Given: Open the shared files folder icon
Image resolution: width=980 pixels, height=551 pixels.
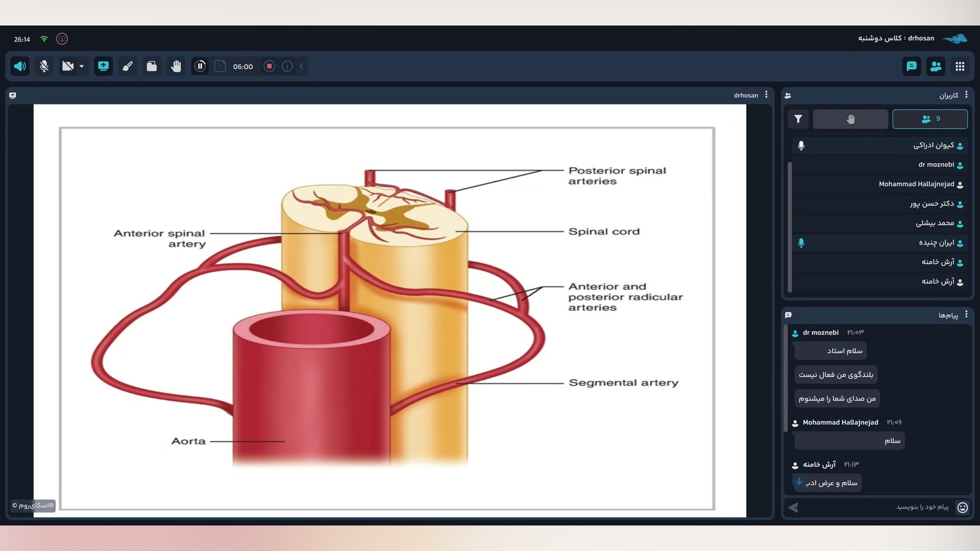Looking at the screenshot, I should (152, 66).
